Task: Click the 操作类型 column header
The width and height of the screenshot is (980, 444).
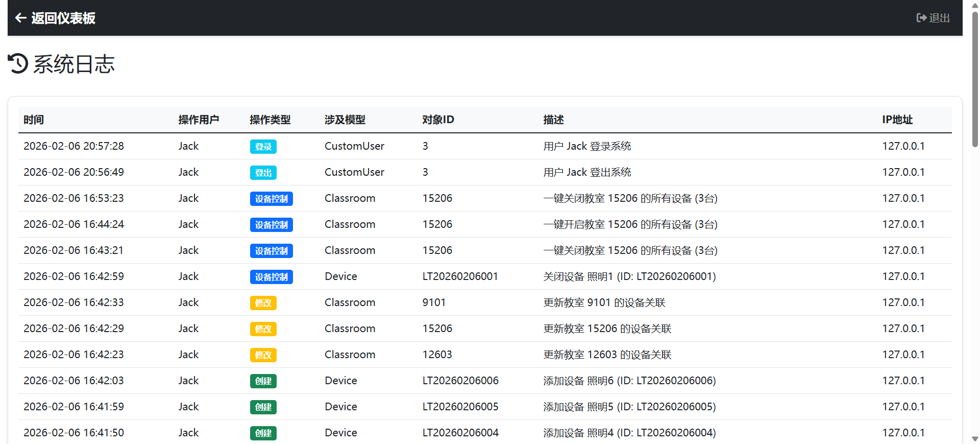Action: pyautogui.click(x=270, y=120)
